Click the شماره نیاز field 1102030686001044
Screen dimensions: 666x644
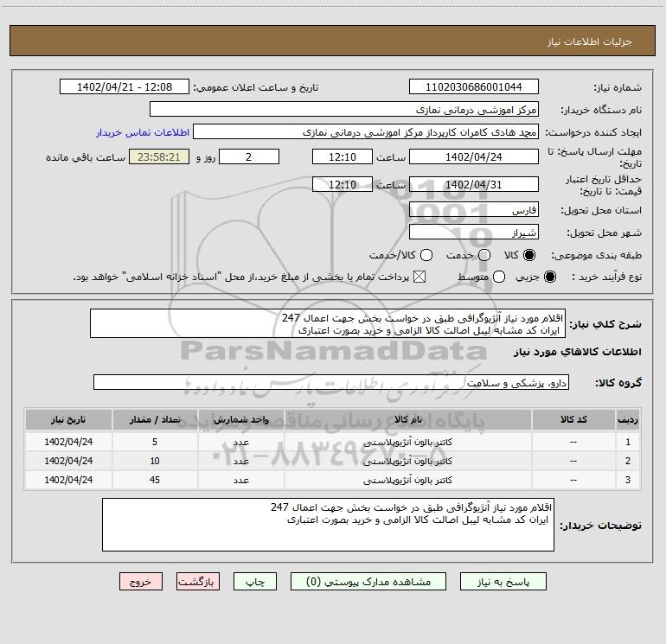[x=474, y=86]
